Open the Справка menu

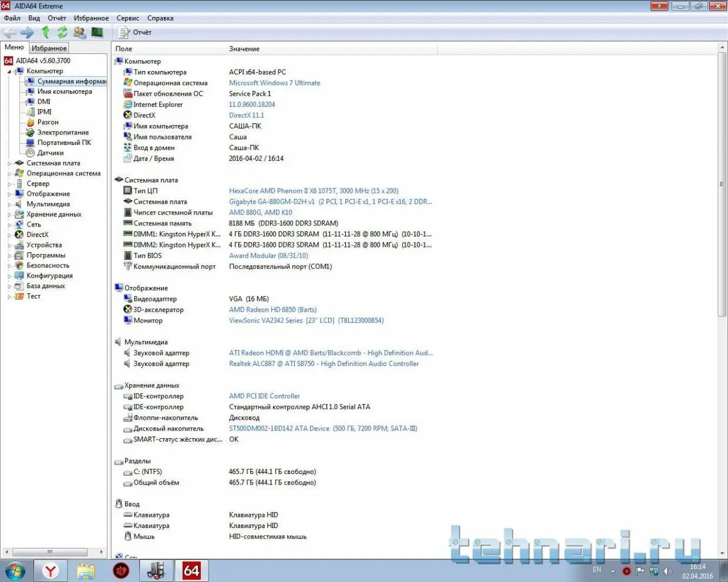[x=160, y=18]
